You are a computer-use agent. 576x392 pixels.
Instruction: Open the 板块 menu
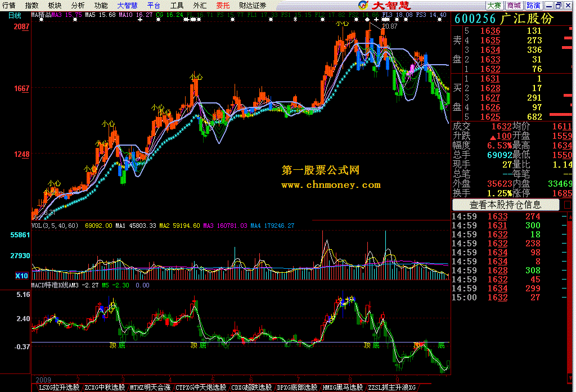[55, 6]
